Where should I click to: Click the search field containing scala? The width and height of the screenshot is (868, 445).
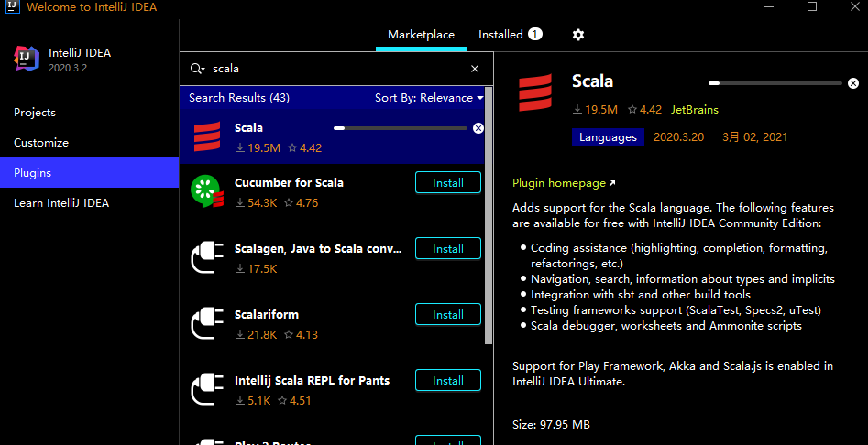click(x=337, y=69)
